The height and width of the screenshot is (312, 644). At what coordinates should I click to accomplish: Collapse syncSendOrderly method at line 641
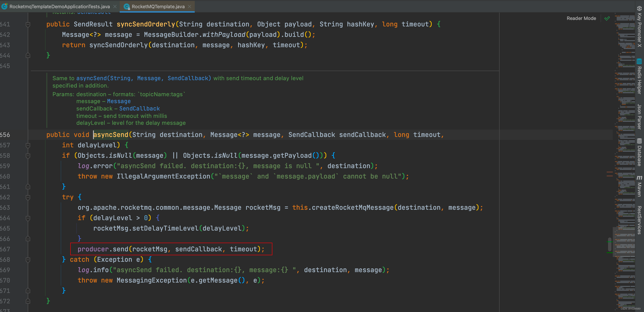tap(28, 24)
